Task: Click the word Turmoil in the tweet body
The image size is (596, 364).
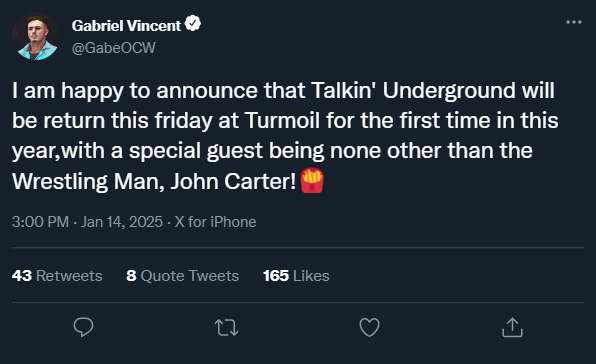Action: pyautogui.click(x=282, y=120)
